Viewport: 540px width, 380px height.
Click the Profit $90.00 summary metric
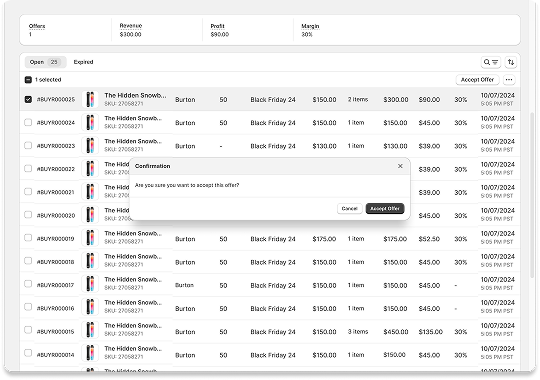(219, 30)
